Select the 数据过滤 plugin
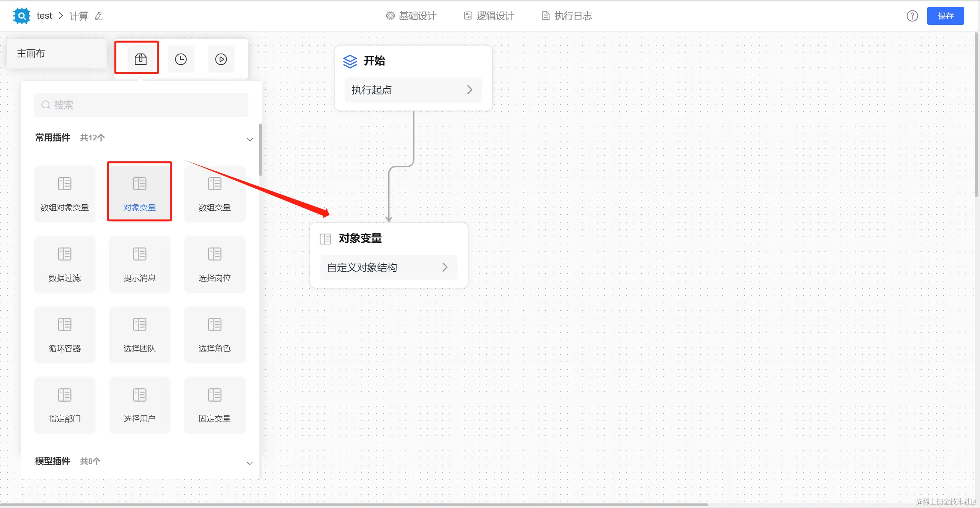 tap(65, 264)
